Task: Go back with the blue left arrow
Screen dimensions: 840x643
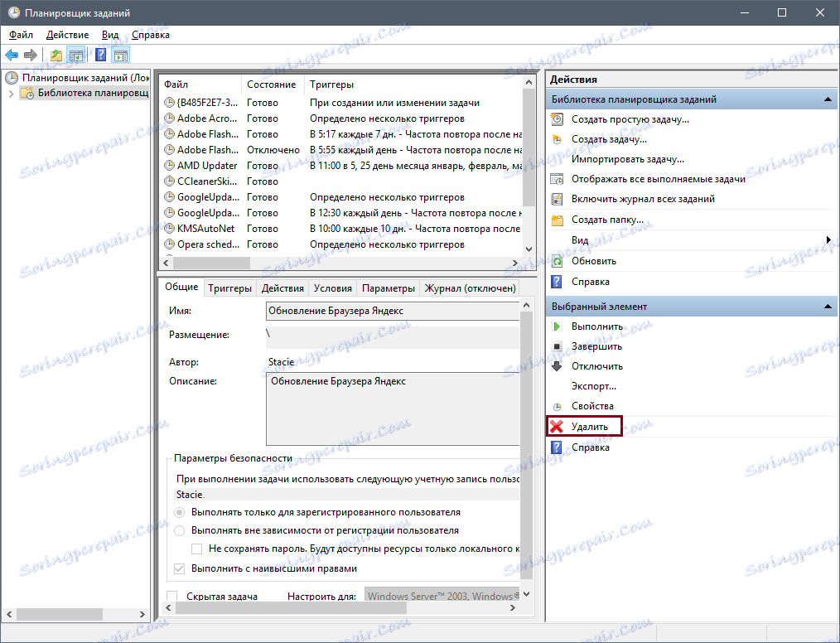Action: pyautogui.click(x=12, y=55)
